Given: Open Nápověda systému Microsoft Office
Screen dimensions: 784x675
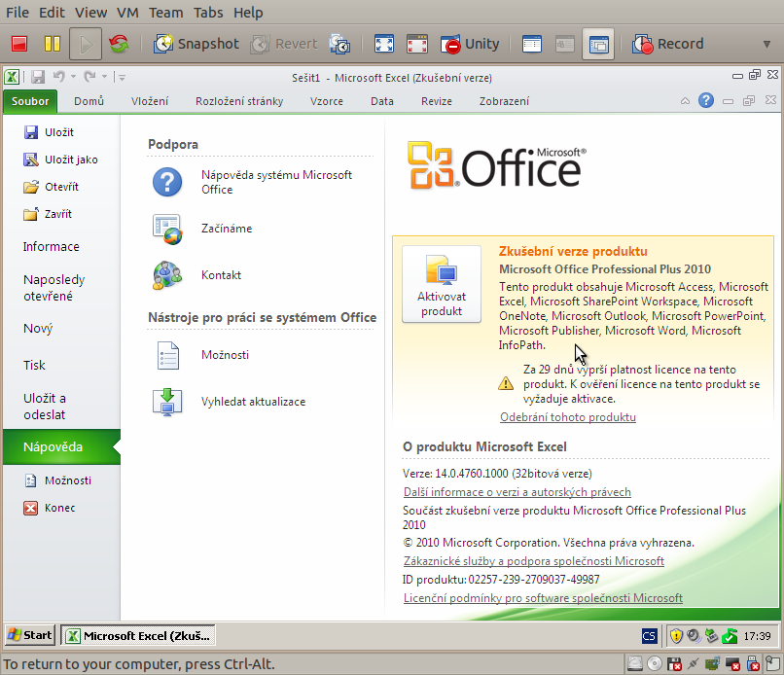Looking at the screenshot, I should tap(253, 182).
